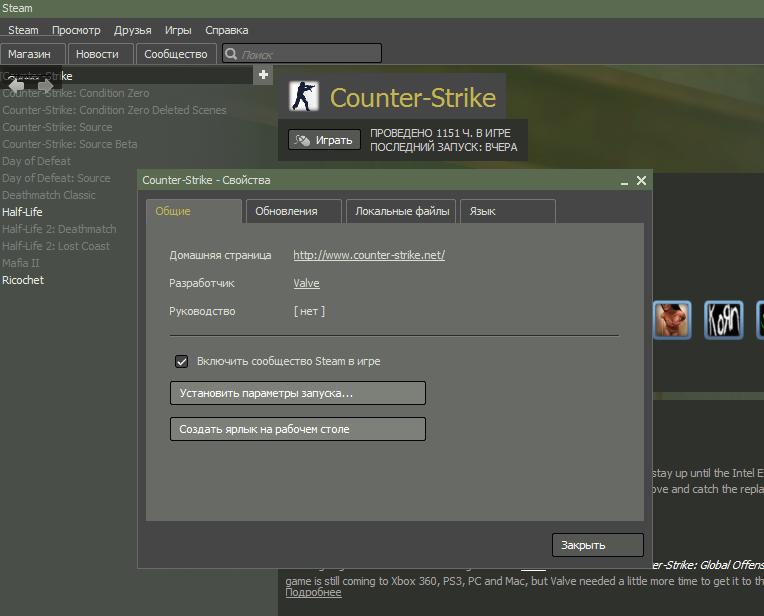
Task: Click the Counter-Strike game logo icon
Action: point(304,96)
